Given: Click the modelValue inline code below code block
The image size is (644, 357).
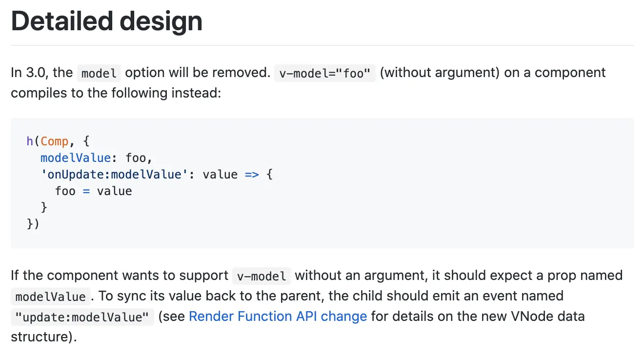Looking at the screenshot, I should click(50, 297).
